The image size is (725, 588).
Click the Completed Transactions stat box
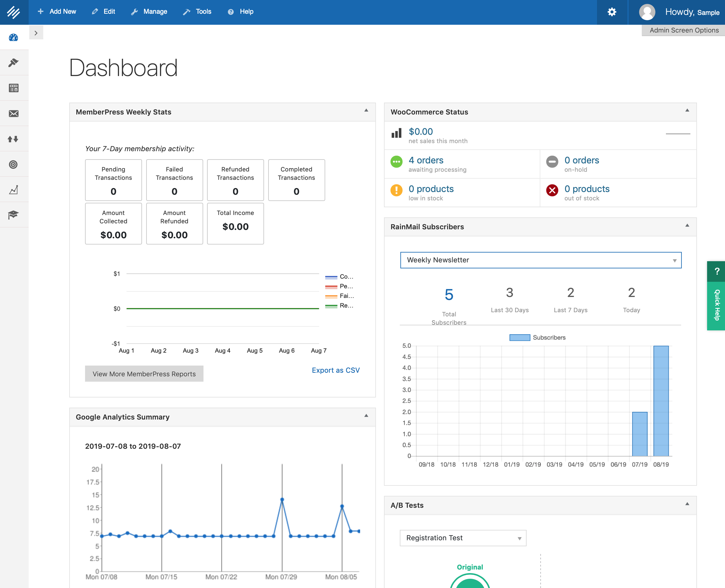(x=297, y=180)
